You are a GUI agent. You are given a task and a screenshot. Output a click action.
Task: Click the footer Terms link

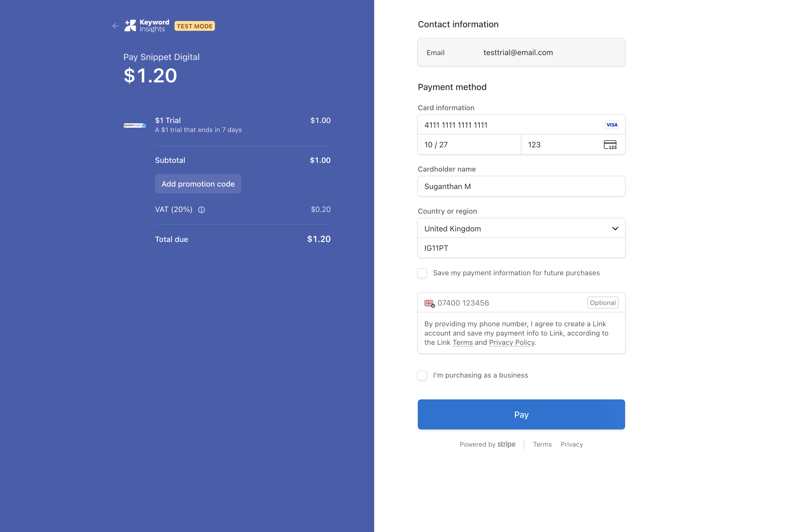click(542, 444)
